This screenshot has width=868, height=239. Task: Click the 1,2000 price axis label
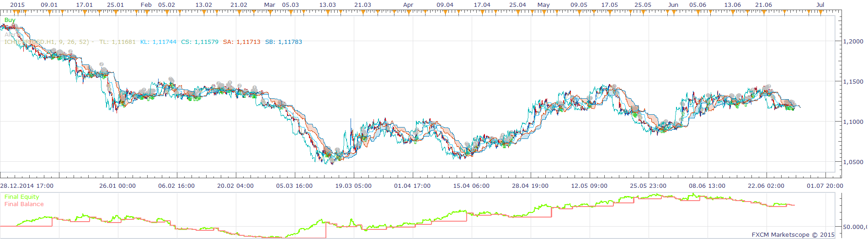point(853,42)
